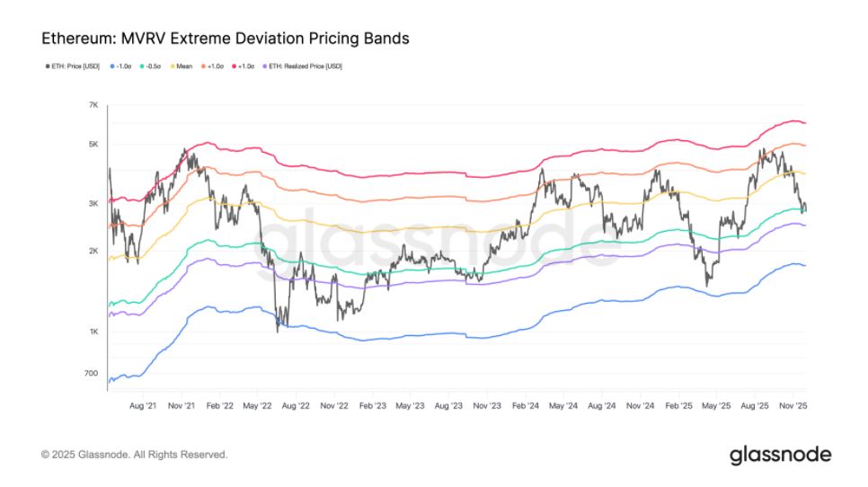The height and width of the screenshot is (487, 868).
Task: Click the 700 y-axis label
Action: point(92,374)
